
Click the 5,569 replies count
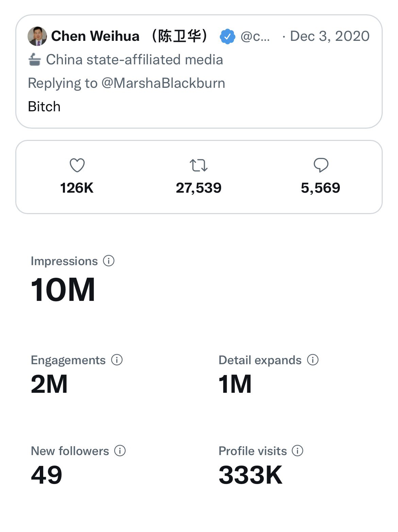tap(320, 188)
